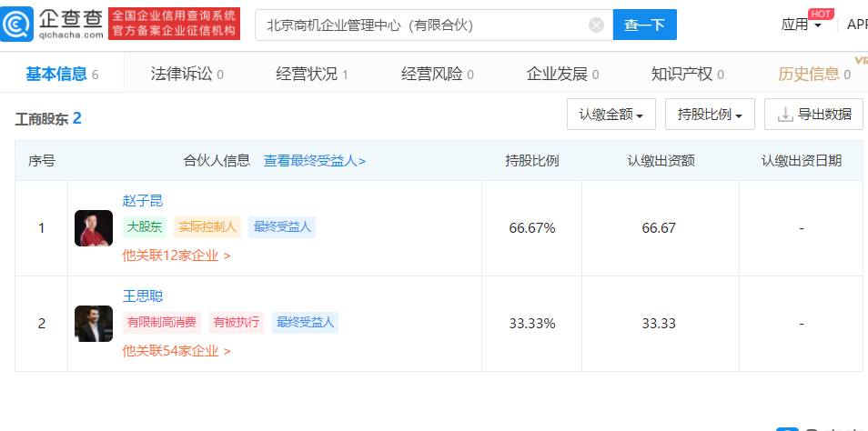Screen dimensions: 868x431
Task: Click the 序号 column header
Action: [42, 161]
